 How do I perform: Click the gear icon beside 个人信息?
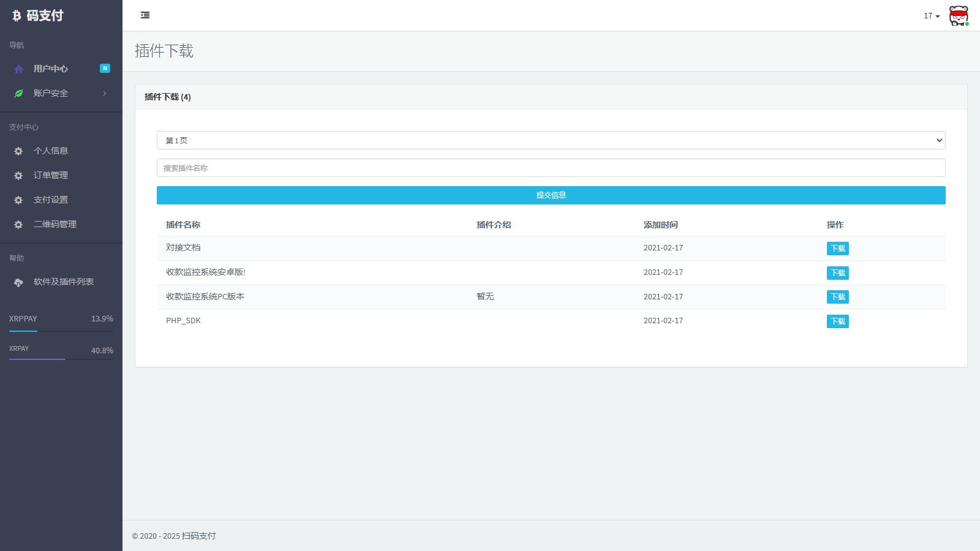tap(18, 151)
